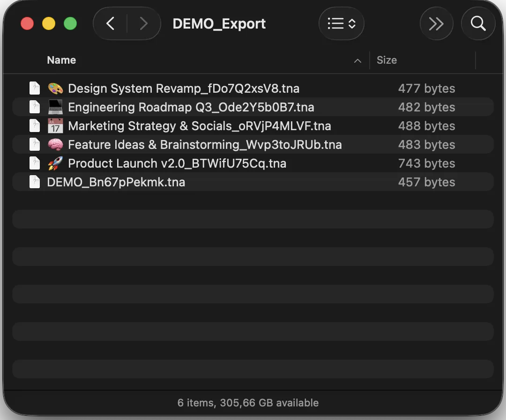This screenshot has height=420, width=506.
Task: Close the window with the red button
Action: click(x=27, y=23)
